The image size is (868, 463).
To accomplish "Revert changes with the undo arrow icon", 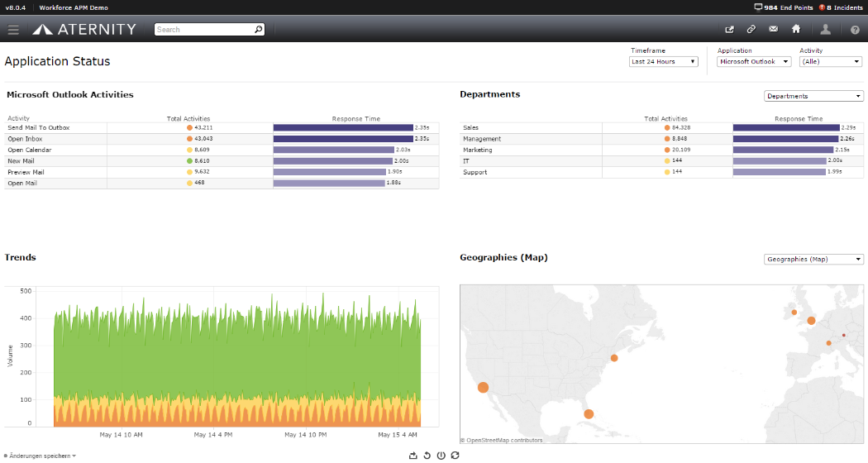I will click(x=427, y=456).
